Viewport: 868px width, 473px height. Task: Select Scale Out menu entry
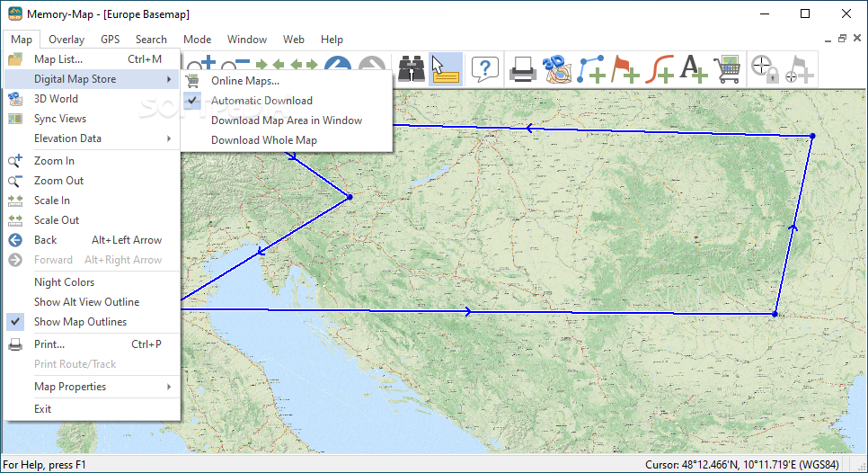(x=92, y=220)
